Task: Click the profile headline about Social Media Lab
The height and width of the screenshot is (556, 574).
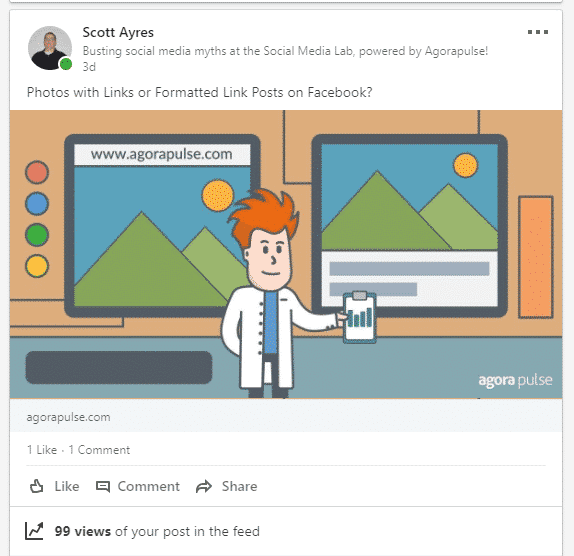Action: [x=285, y=51]
